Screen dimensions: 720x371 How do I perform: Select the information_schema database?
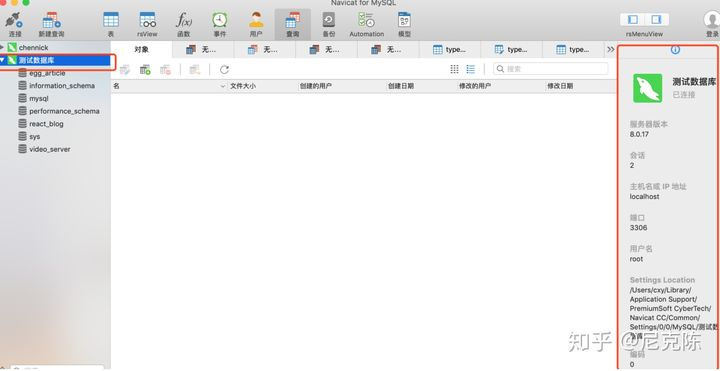point(62,86)
